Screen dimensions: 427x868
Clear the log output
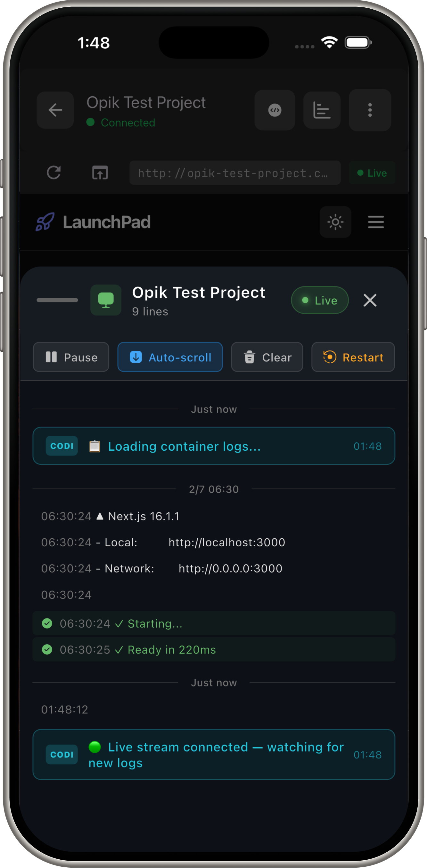(x=267, y=357)
